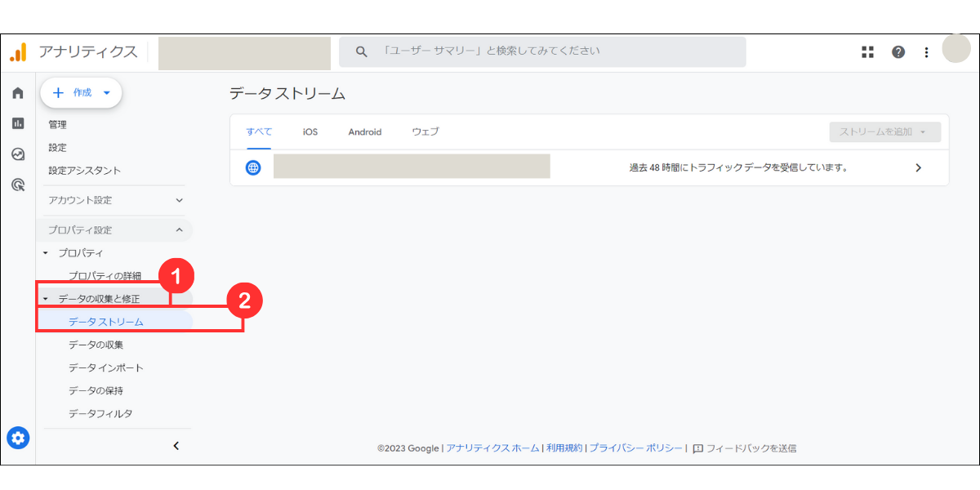Open the three-dot more options menu
980x490 pixels.
[926, 52]
